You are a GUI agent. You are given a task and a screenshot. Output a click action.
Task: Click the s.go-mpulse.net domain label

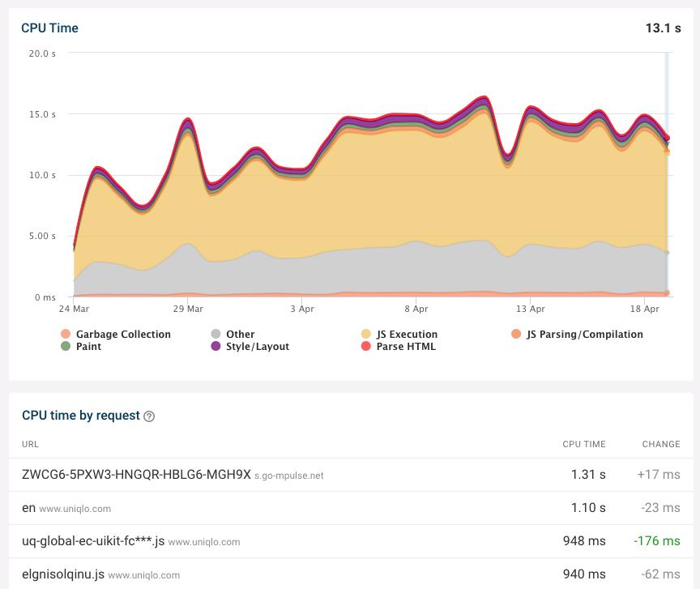click(289, 476)
